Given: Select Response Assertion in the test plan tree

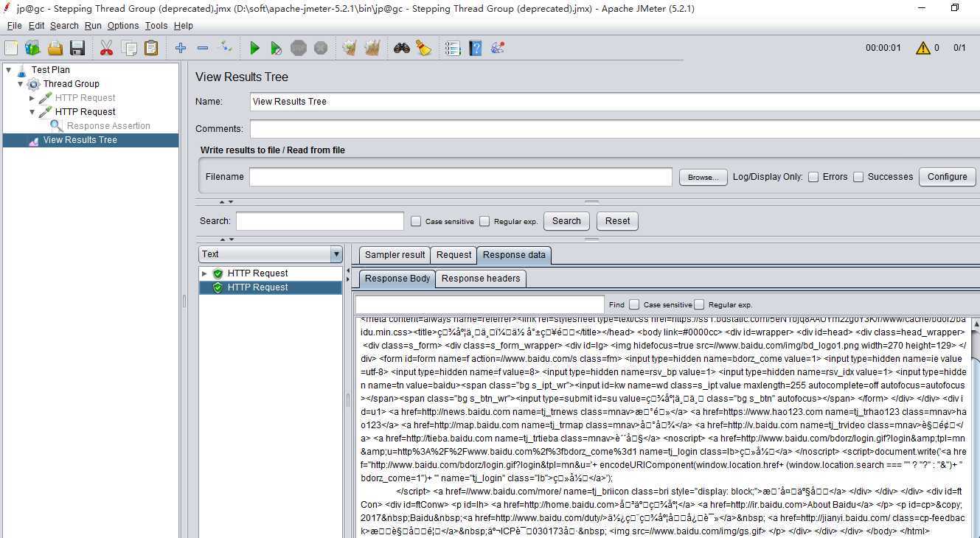Looking at the screenshot, I should pyautogui.click(x=108, y=126).
